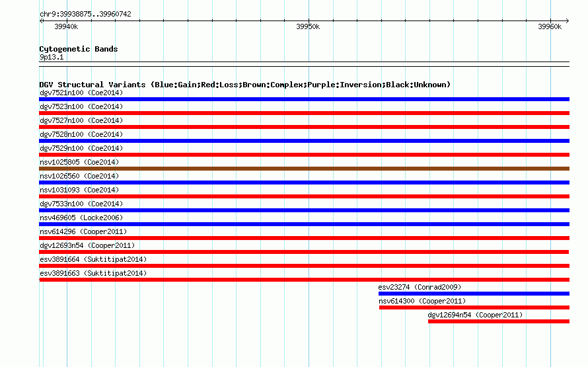Click the nsv469605 (Locke2006) label
This screenshot has height=367, width=588.
click(81, 218)
